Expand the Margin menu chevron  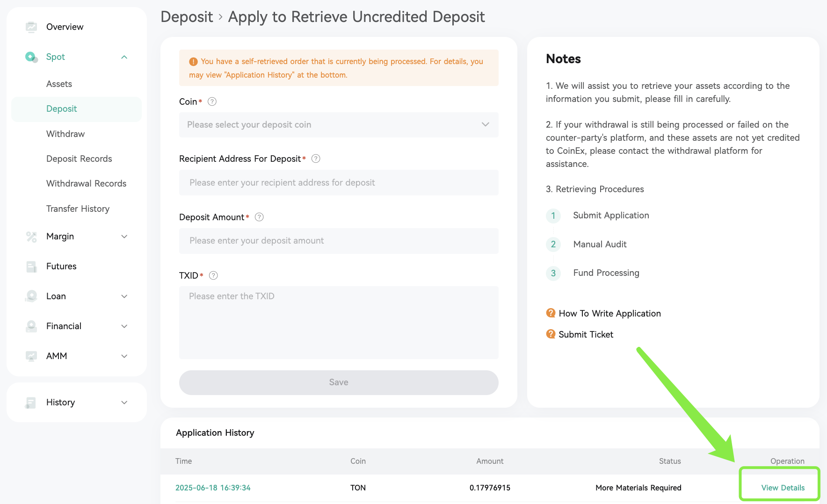(124, 237)
